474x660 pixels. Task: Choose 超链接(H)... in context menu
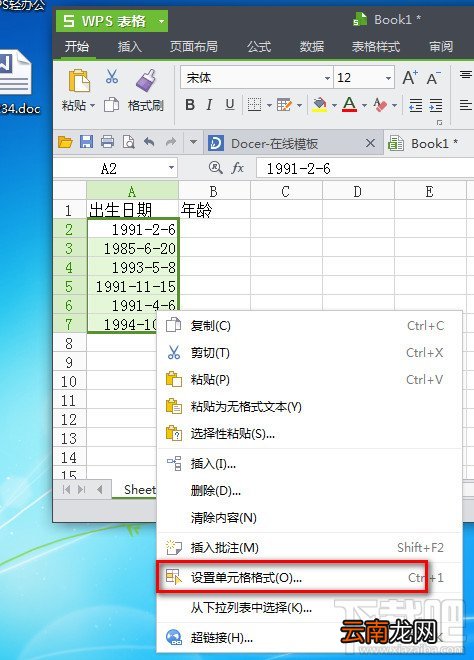pos(309,638)
